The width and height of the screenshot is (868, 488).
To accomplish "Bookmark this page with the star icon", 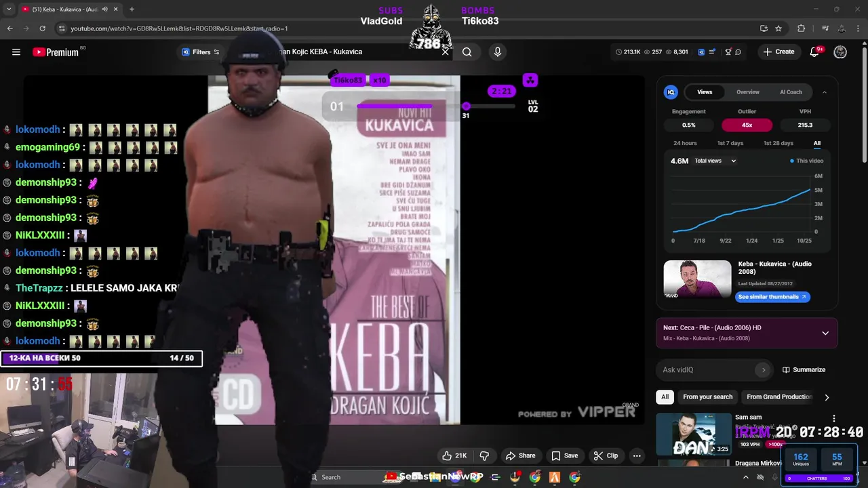I will point(778,28).
